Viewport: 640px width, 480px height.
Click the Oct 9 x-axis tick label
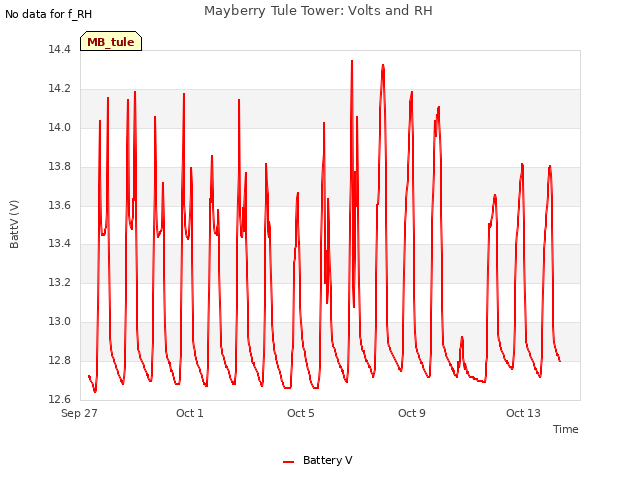click(x=411, y=413)
